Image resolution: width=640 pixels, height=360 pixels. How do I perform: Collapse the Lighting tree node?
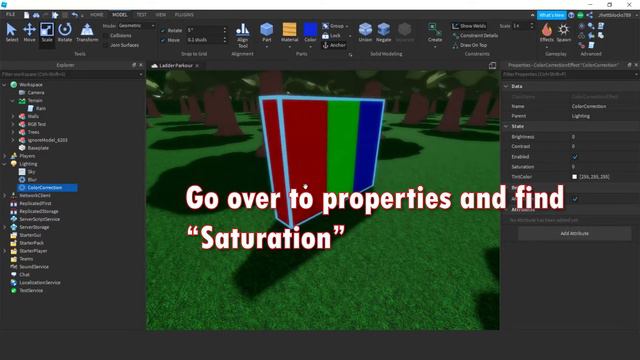click(4, 164)
